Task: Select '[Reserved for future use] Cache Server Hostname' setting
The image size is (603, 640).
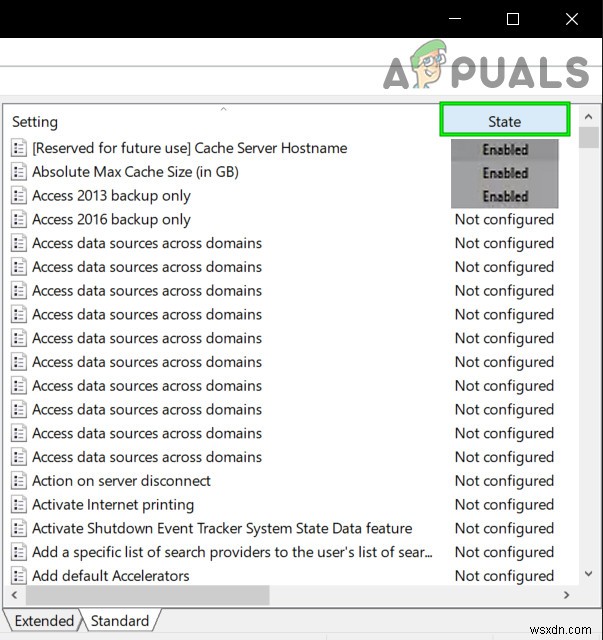Action: click(x=189, y=148)
